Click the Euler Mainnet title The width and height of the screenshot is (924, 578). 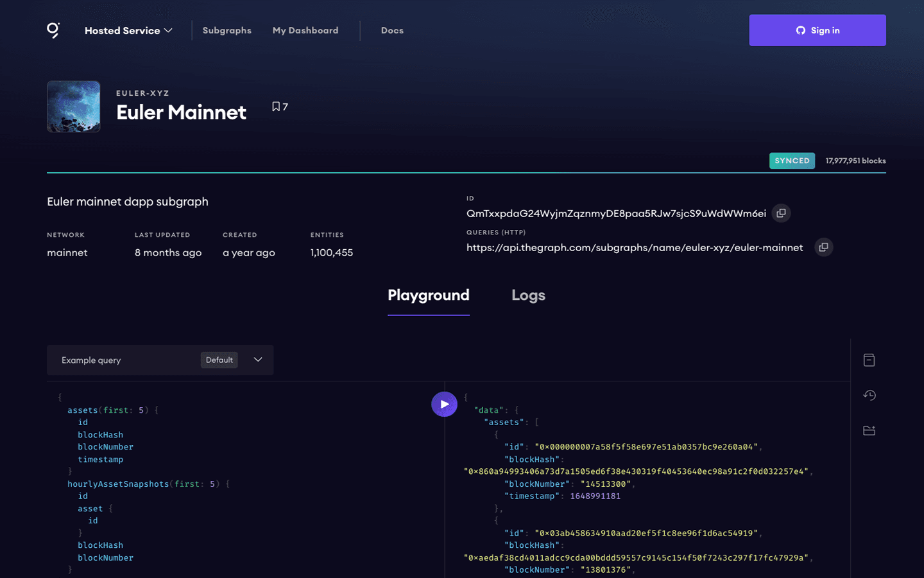click(x=181, y=112)
